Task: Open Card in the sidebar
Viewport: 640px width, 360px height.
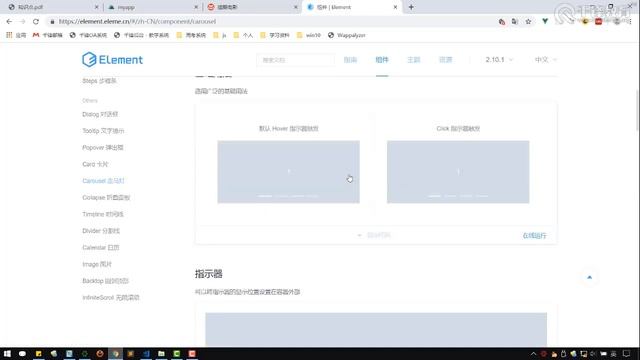Action: point(95,164)
